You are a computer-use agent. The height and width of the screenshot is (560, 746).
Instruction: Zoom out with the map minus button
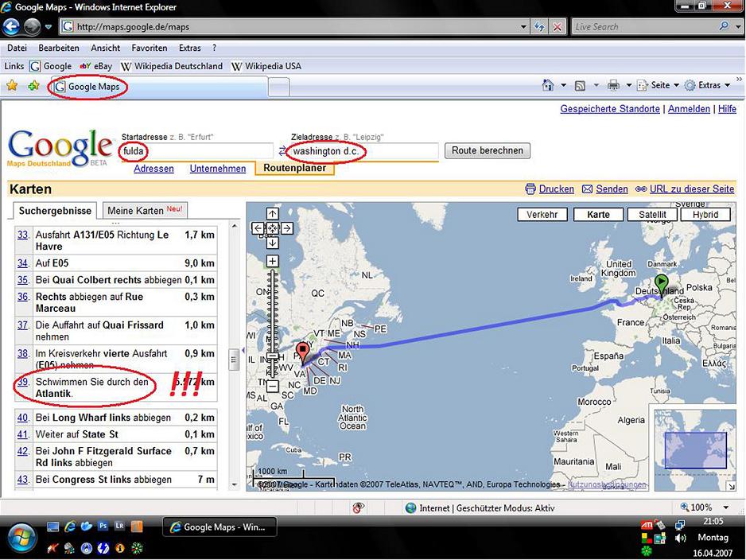click(273, 386)
